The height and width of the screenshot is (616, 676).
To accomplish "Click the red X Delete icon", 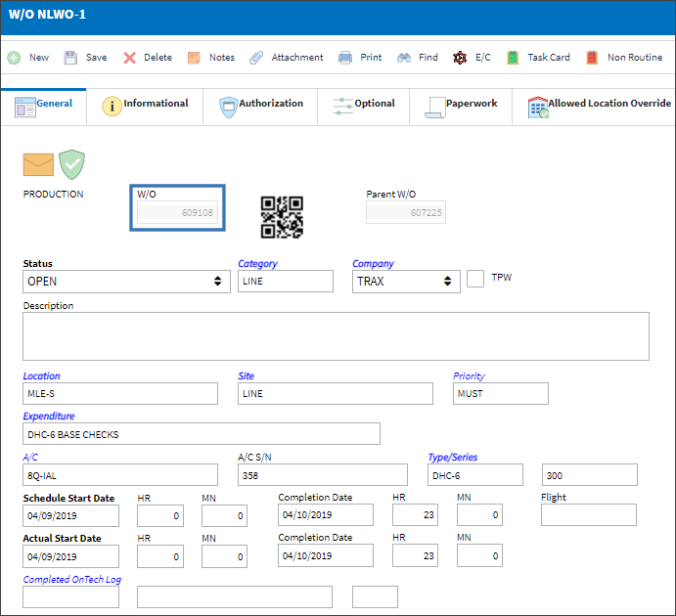I will coord(129,58).
